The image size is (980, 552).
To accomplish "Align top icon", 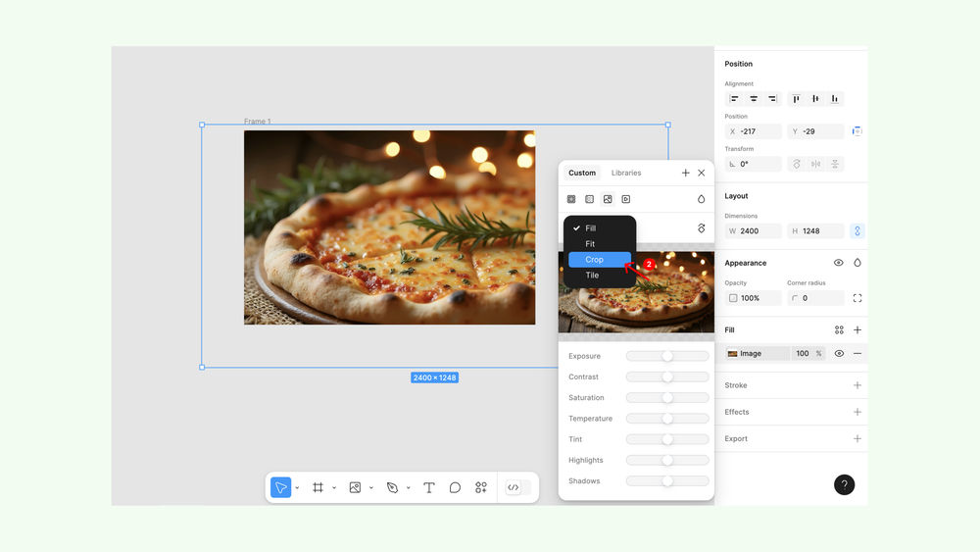I will click(796, 99).
